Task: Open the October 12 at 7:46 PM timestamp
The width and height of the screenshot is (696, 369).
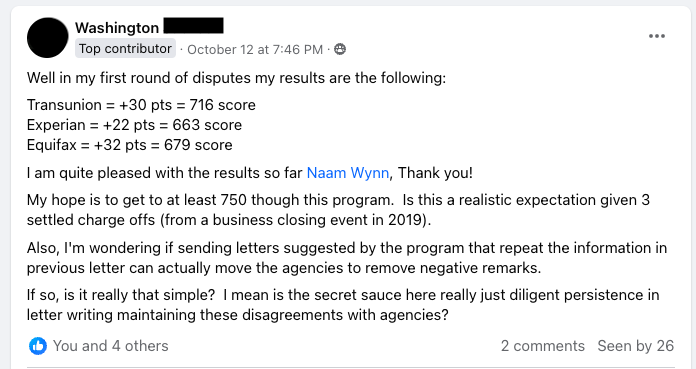Action: pos(255,49)
